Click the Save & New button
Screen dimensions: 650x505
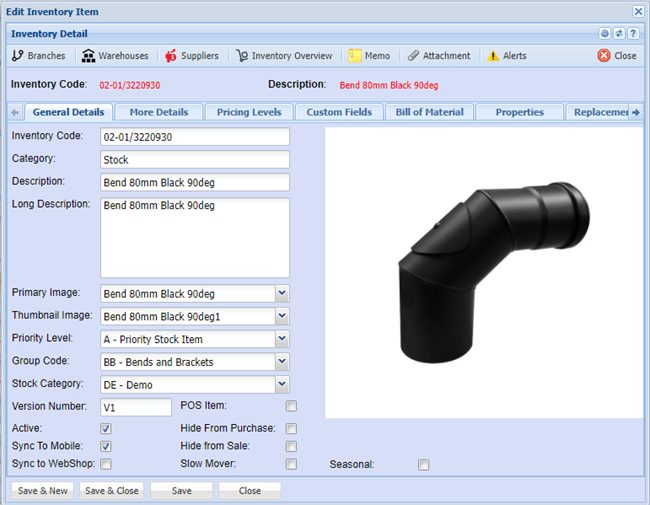tap(42, 491)
